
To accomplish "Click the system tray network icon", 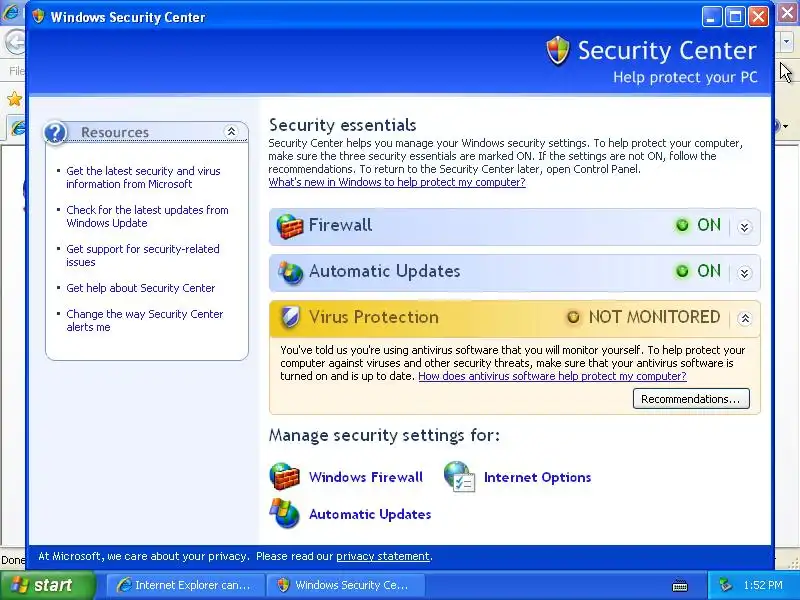I will coord(726,585).
